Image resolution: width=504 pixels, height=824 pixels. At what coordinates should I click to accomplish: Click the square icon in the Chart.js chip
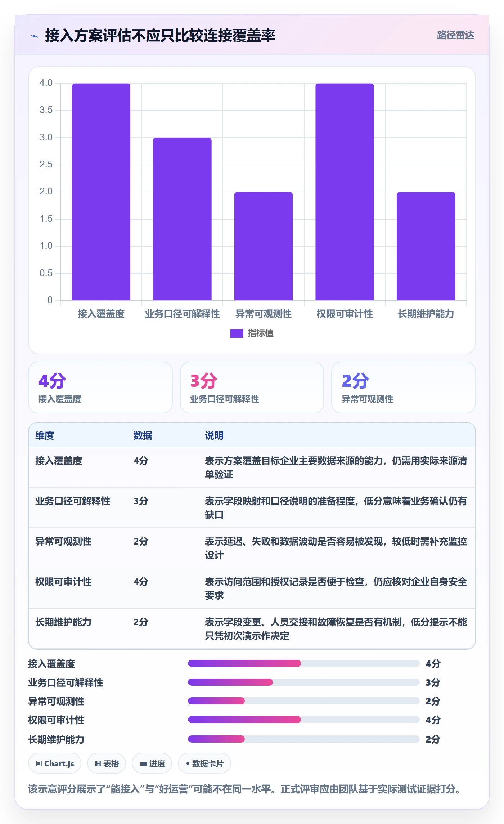tap(39, 764)
